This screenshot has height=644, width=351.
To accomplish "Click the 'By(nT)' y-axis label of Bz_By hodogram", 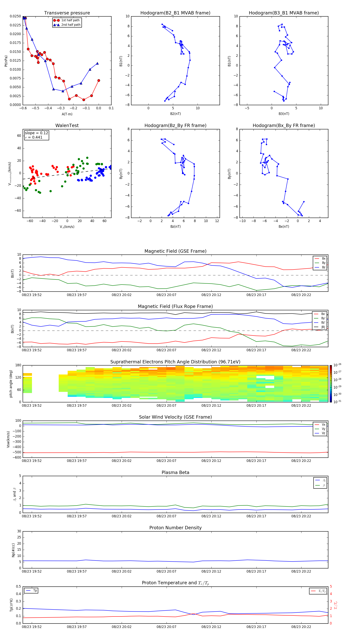I will [x=121, y=173].
